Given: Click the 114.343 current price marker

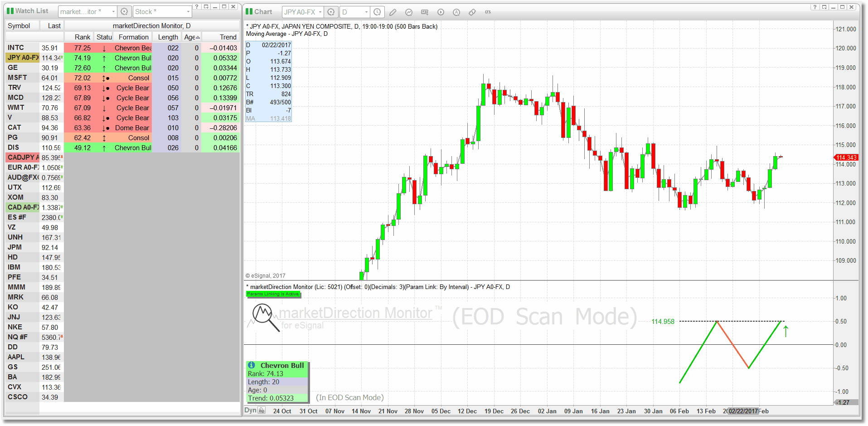Looking at the screenshot, I should coord(846,157).
